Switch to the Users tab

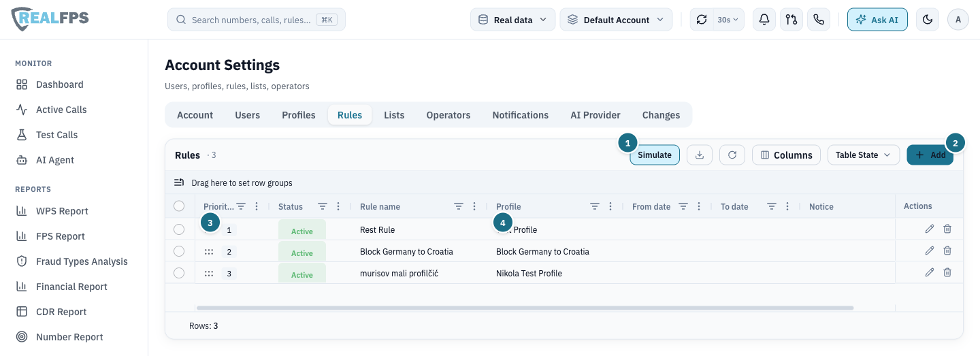click(x=248, y=115)
